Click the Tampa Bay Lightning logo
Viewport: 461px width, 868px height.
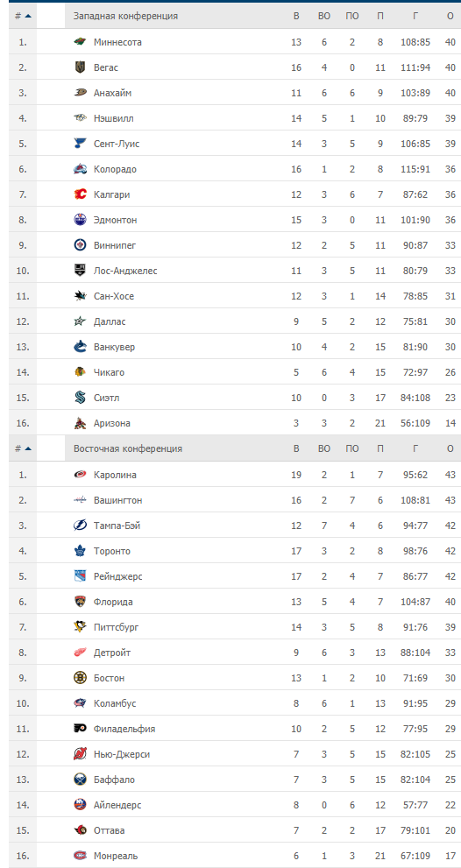click(81, 526)
